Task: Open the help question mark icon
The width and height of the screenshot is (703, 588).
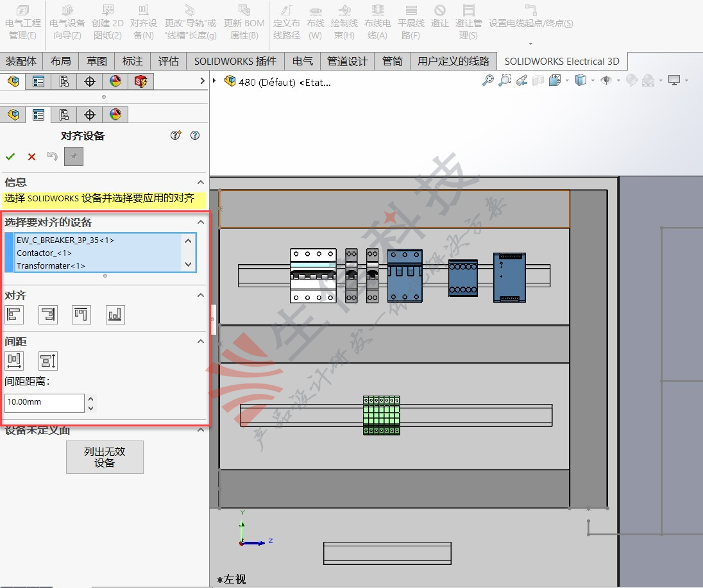Action: pyautogui.click(x=194, y=135)
